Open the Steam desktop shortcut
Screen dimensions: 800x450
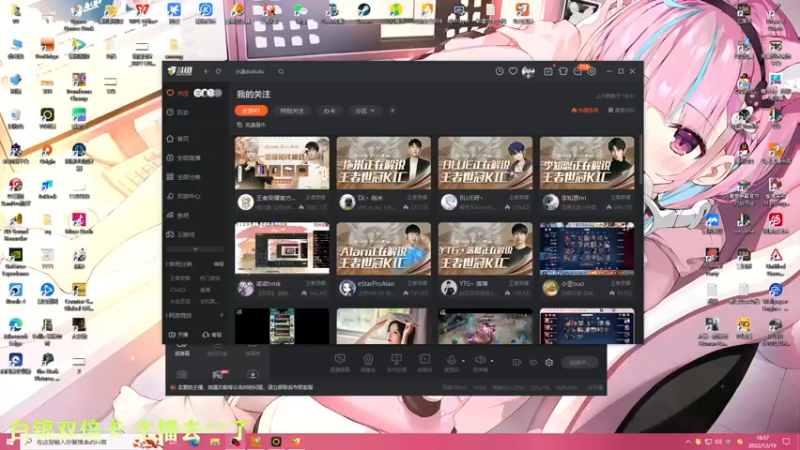364,13
